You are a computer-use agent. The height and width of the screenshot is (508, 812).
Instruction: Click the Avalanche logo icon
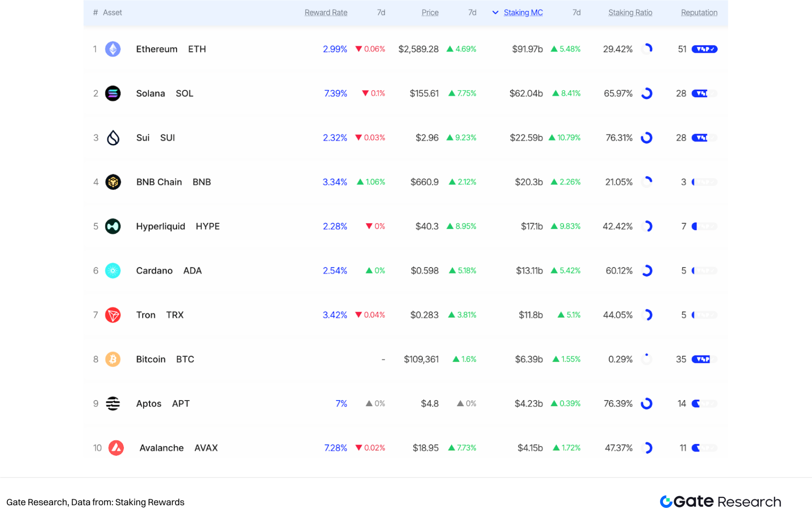116,448
